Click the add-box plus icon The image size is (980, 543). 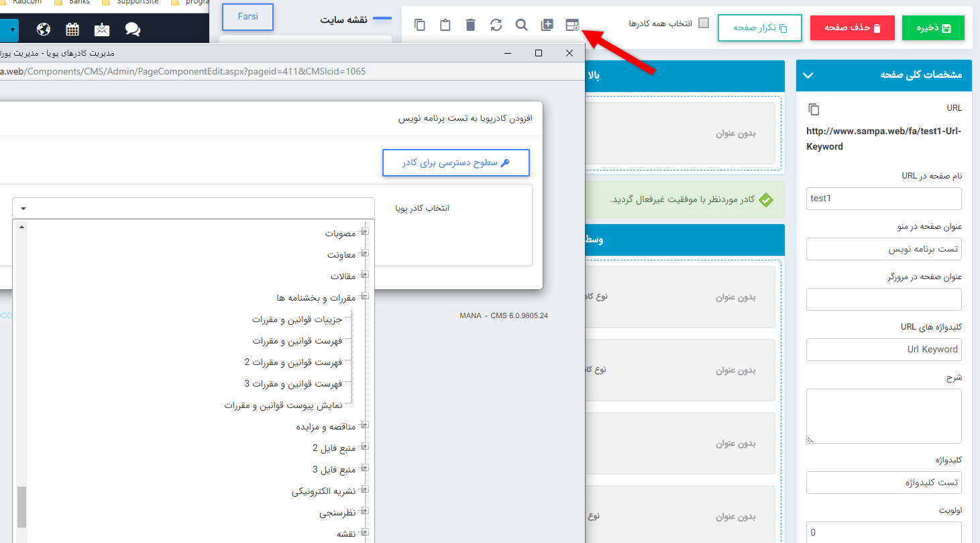(547, 26)
